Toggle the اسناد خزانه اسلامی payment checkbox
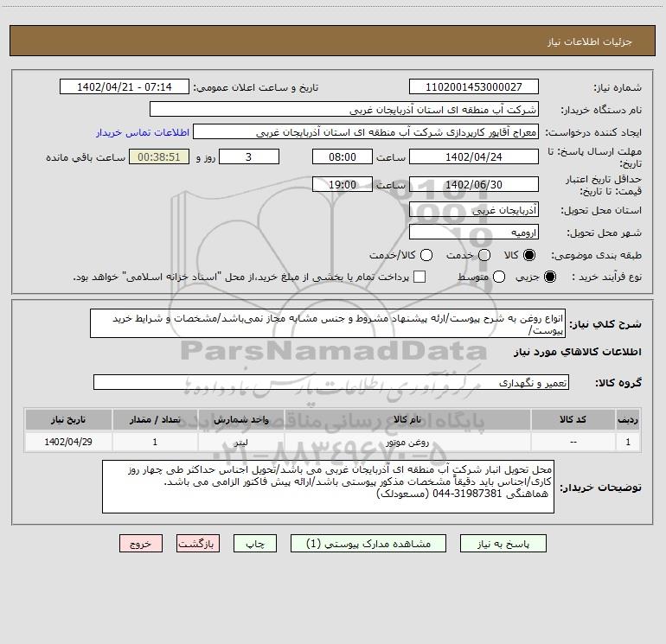 click(419, 277)
